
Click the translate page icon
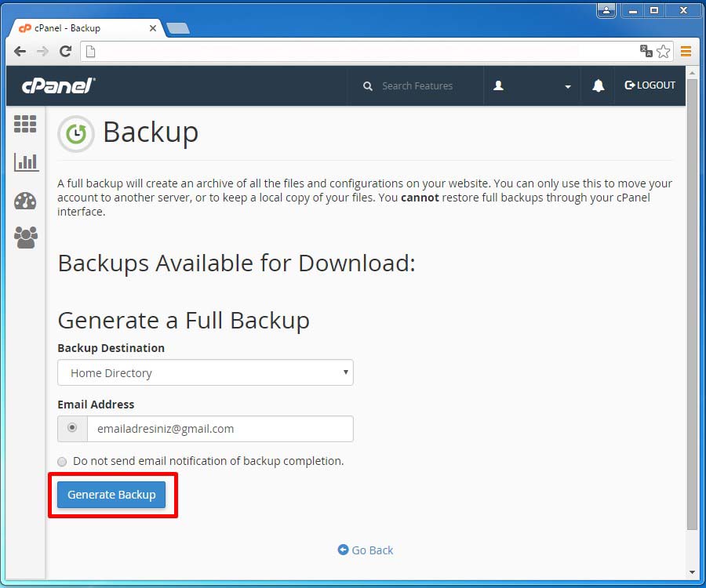pyautogui.click(x=646, y=51)
